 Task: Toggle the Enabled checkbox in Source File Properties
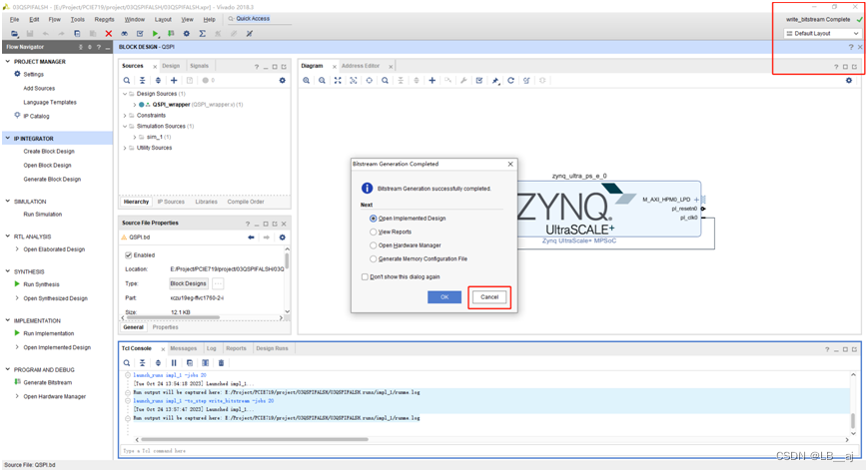point(129,255)
